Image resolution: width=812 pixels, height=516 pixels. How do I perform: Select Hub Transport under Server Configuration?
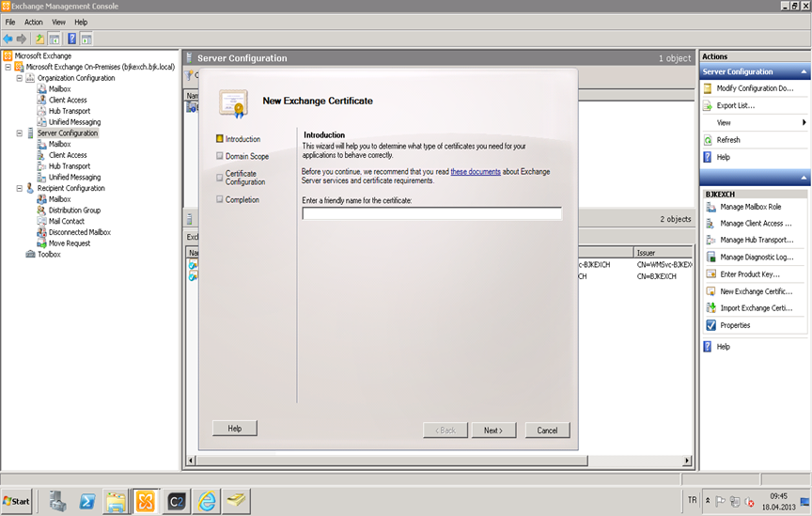pos(70,166)
